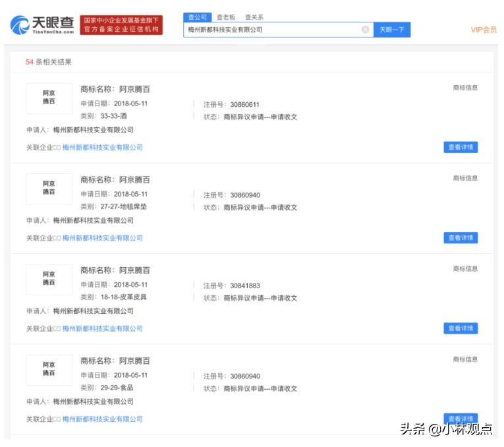Screen dimensions: 504x447
Task: Switch to the 查老板 tab
Action: [x=226, y=17]
